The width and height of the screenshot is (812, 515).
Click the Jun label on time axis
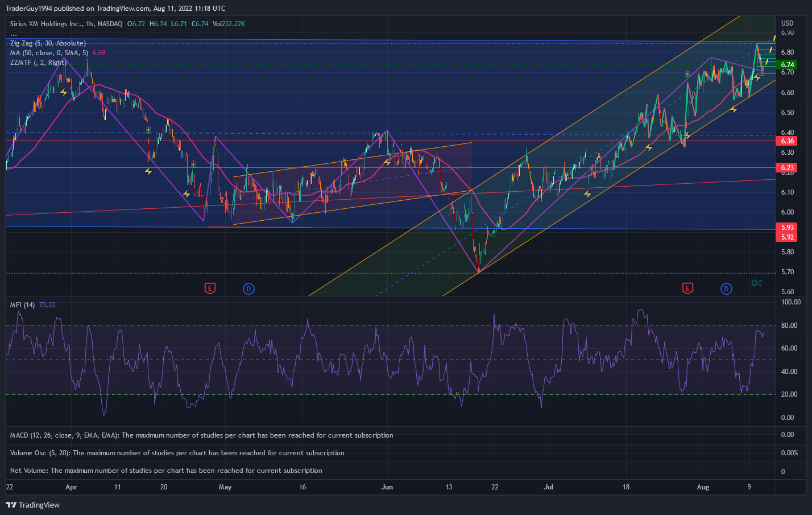point(387,487)
